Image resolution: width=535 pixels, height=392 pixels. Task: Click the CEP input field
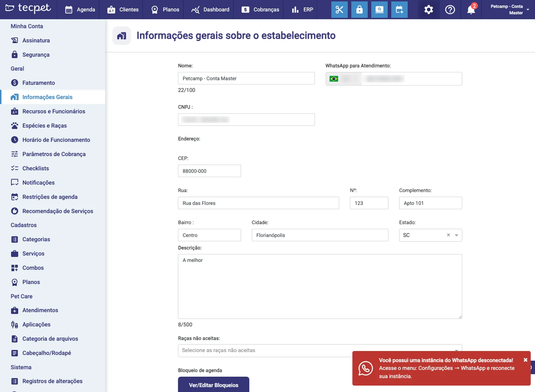tap(209, 171)
